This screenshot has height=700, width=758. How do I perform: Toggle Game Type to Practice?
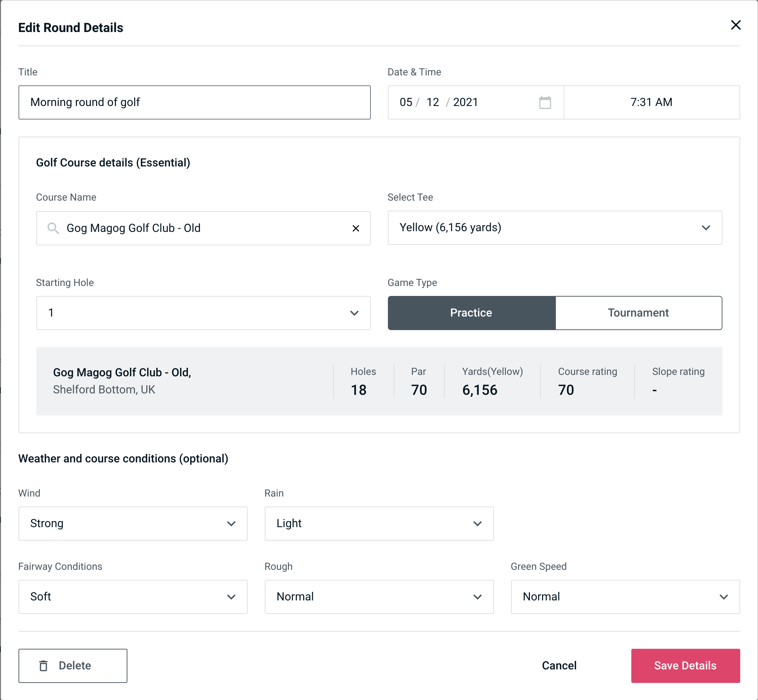click(x=472, y=312)
